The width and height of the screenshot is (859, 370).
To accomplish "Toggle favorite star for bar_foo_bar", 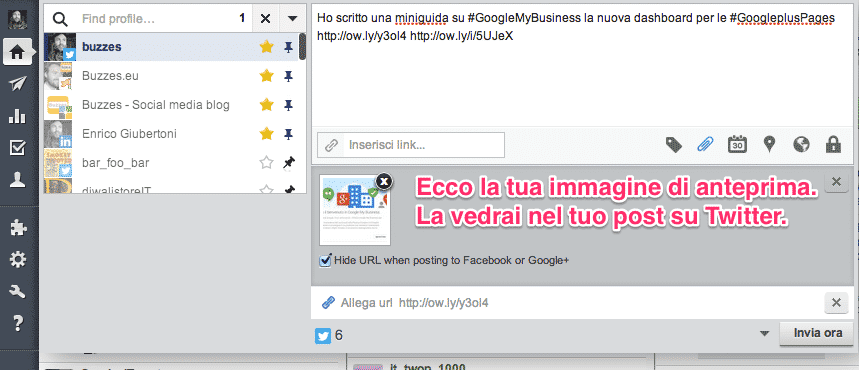I will [266, 162].
